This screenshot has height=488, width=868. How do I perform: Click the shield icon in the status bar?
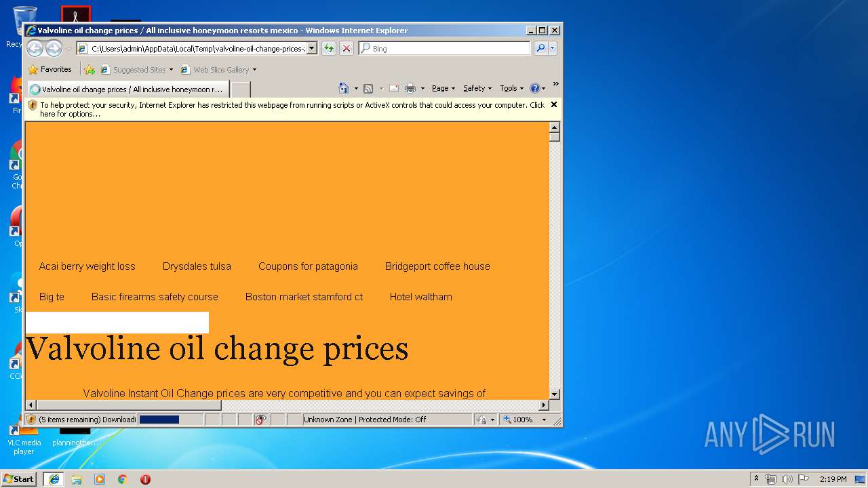(x=31, y=420)
